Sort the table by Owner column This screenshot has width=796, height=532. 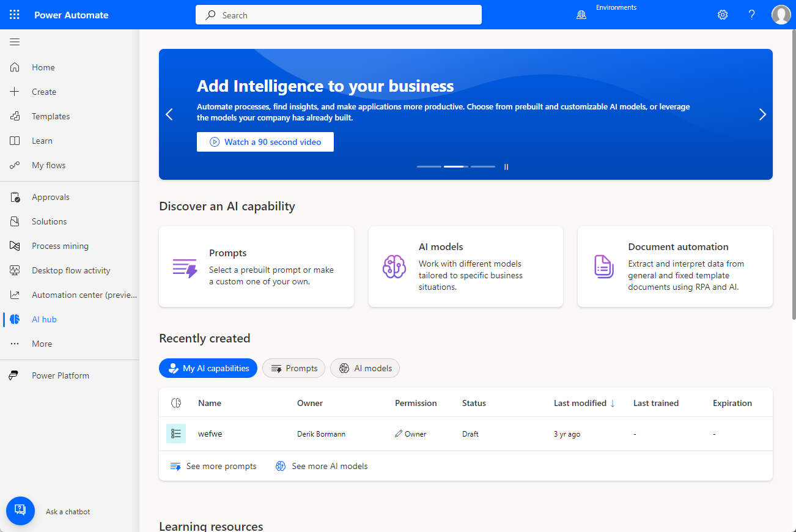[310, 403]
